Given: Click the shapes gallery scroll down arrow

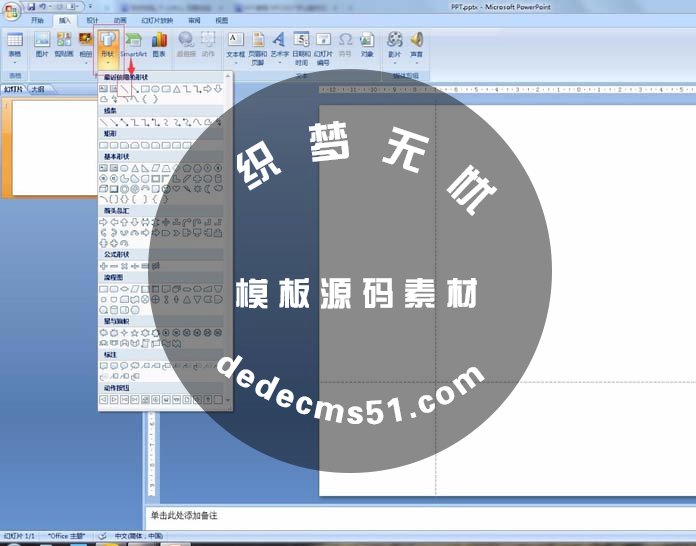Looking at the screenshot, I should 228,400.
